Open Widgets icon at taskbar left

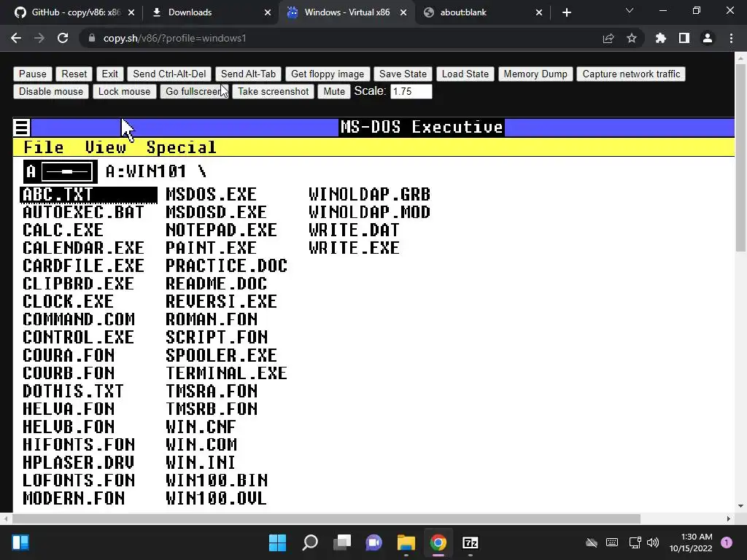pyautogui.click(x=20, y=542)
